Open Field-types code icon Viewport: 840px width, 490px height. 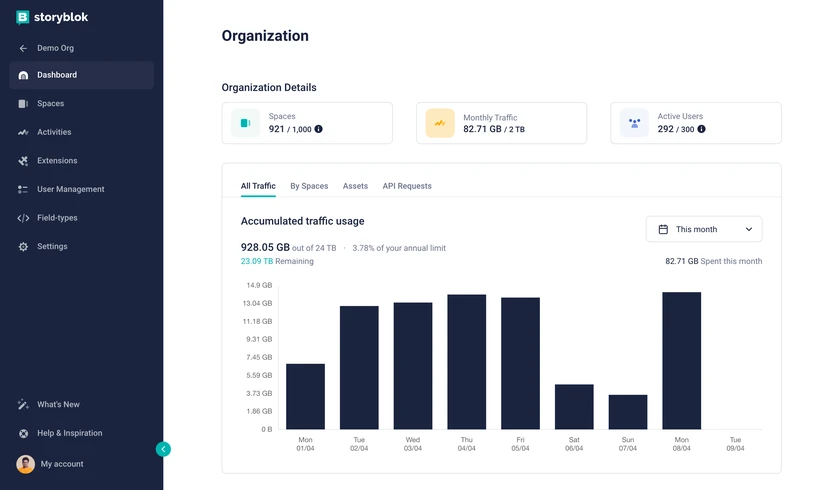pos(23,218)
